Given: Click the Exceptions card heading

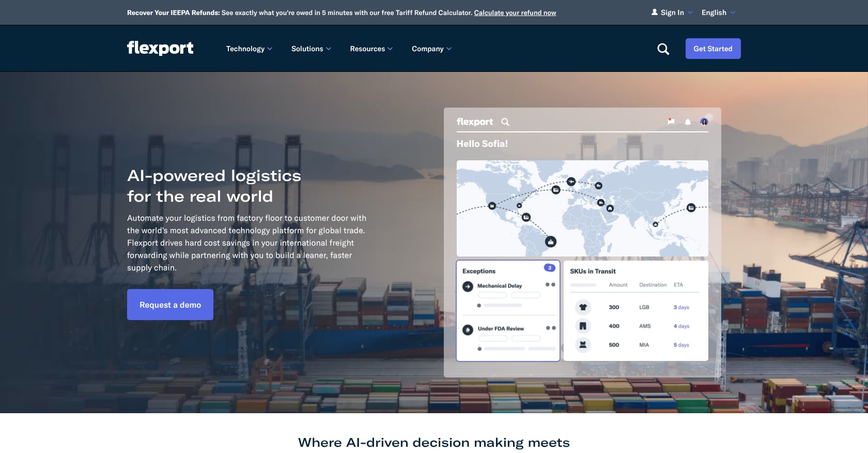Looking at the screenshot, I should pyautogui.click(x=479, y=271).
